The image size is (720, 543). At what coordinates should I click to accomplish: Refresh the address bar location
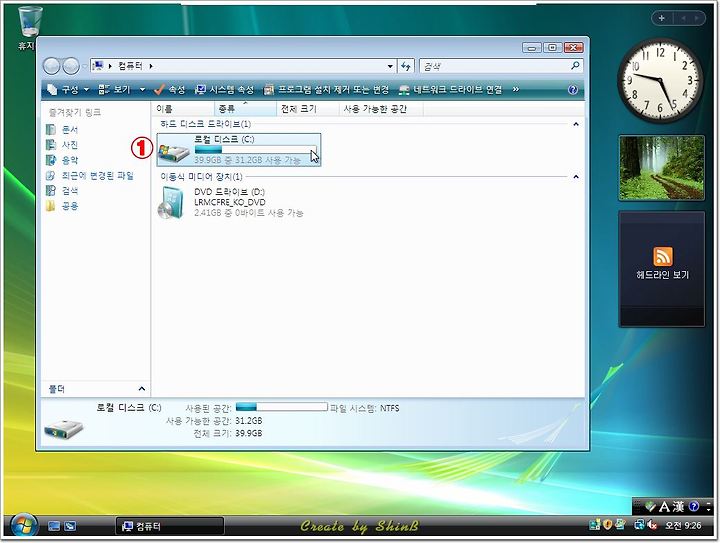(x=406, y=67)
